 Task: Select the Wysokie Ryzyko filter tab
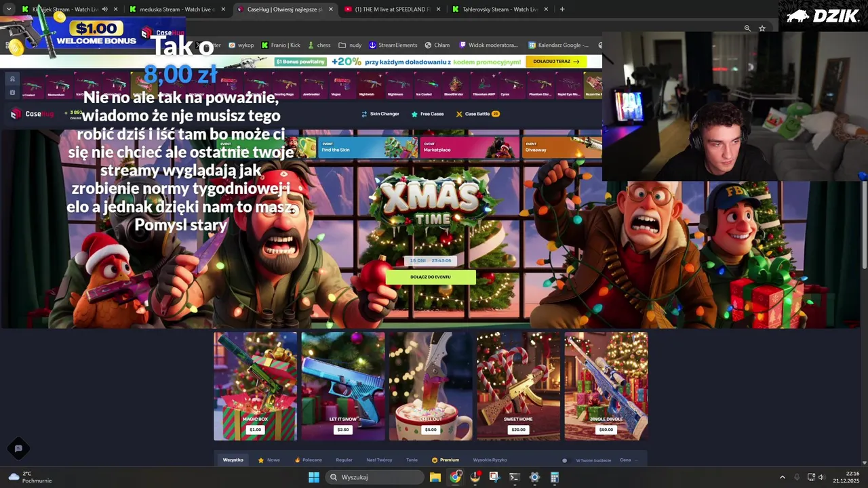[x=490, y=460]
